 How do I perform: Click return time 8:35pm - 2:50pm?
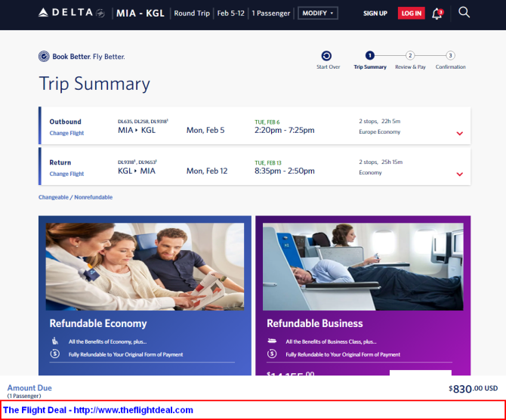(x=284, y=171)
